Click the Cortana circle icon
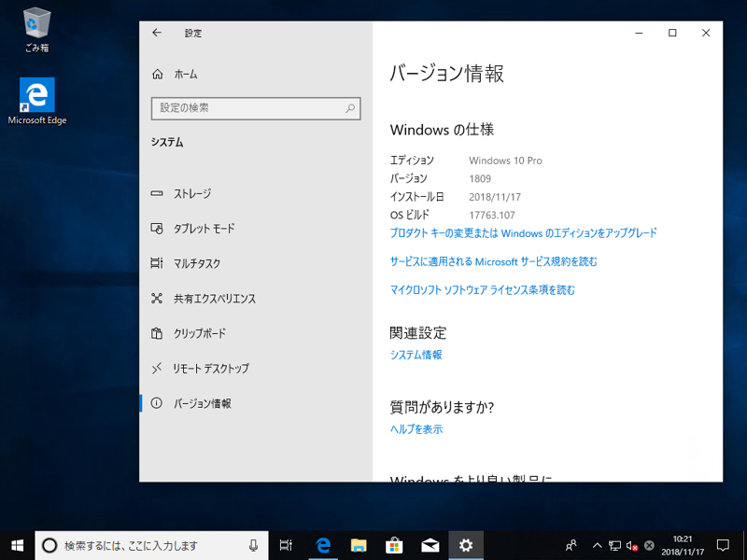Viewport: 747px width, 560px height. [49, 545]
